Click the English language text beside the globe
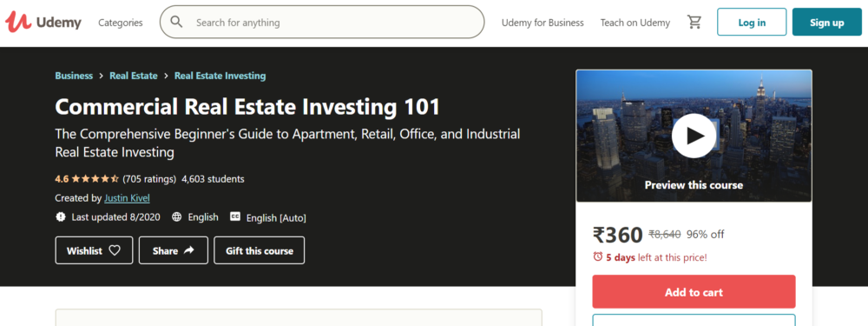This screenshot has height=326, width=868. click(x=203, y=217)
